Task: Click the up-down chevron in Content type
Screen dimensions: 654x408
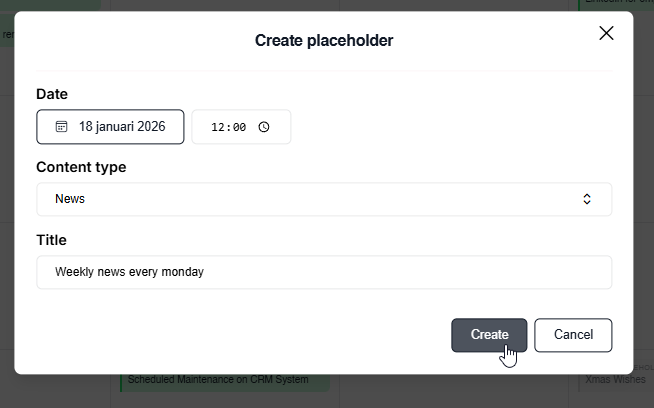Action: [x=587, y=199]
